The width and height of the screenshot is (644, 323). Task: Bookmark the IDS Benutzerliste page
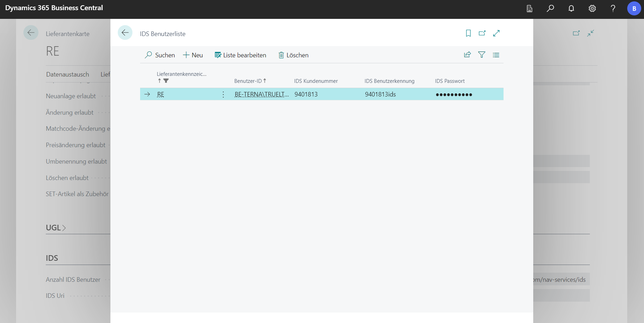[468, 33]
